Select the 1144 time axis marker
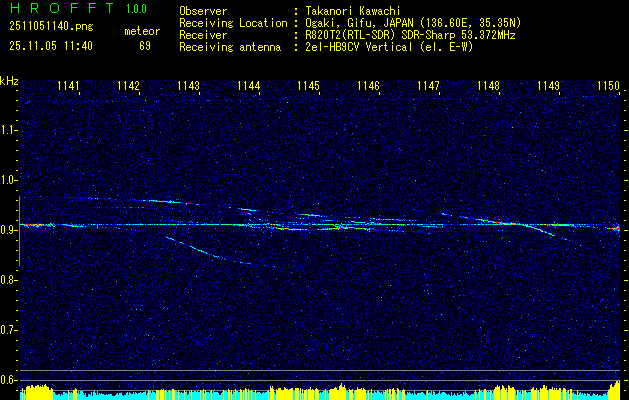Image resolution: width=629 pixels, height=400 pixels. (x=249, y=86)
